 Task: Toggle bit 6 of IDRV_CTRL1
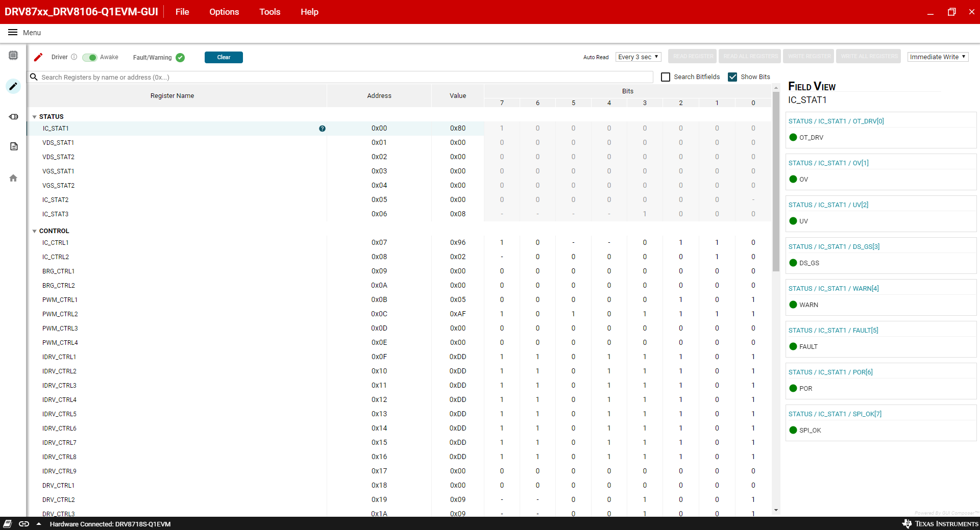tap(537, 357)
